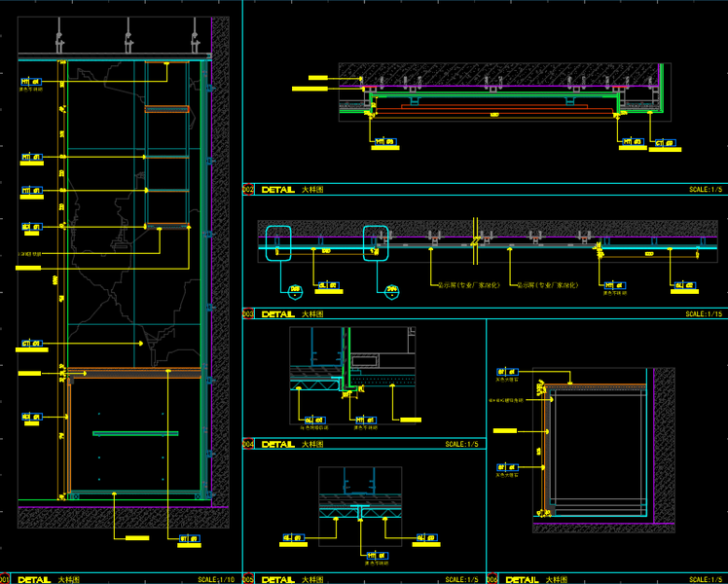Click the DETAIL title text of drawing 01

click(x=34, y=580)
